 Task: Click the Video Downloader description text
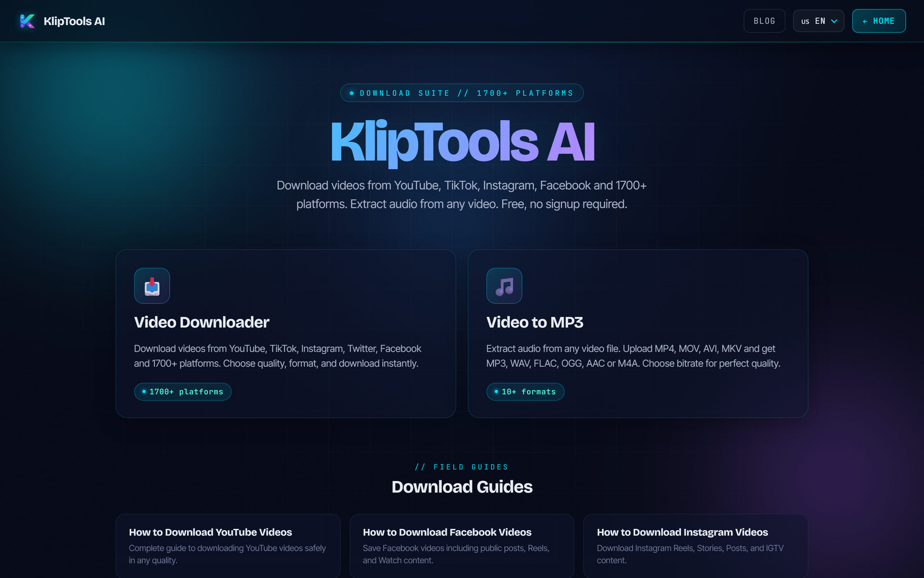[278, 356]
